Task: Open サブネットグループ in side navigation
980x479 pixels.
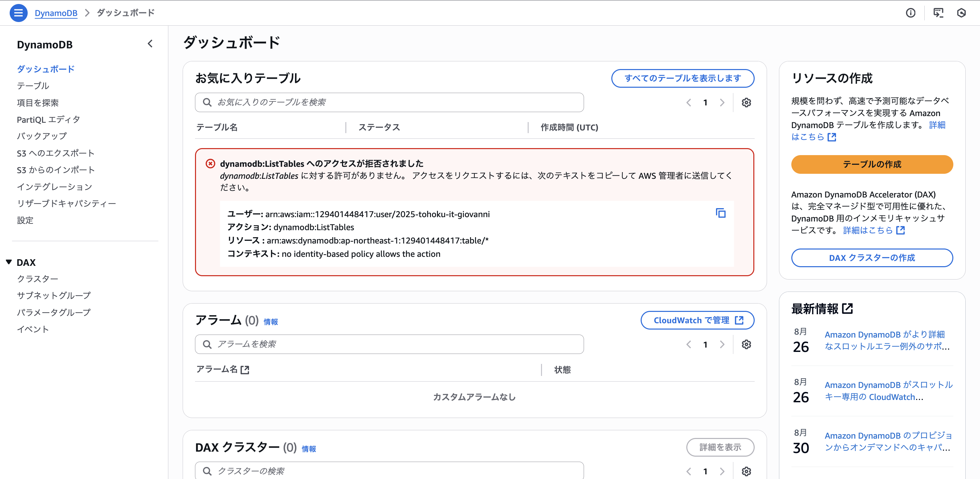Action: [x=54, y=296]
